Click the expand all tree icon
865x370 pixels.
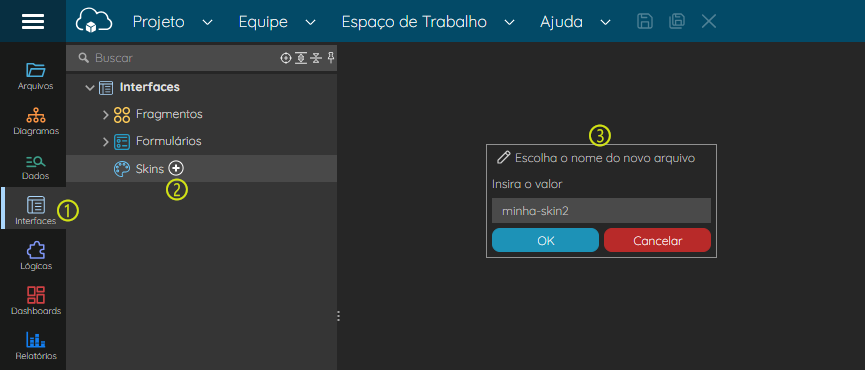301,58
